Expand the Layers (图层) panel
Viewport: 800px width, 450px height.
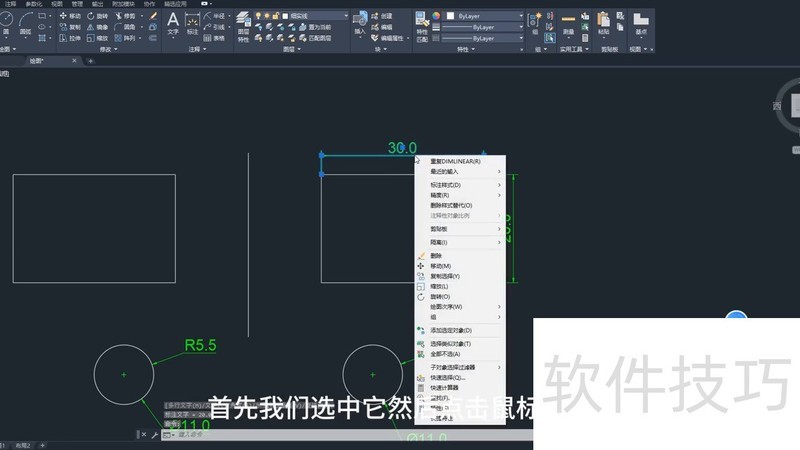[292, 49]
